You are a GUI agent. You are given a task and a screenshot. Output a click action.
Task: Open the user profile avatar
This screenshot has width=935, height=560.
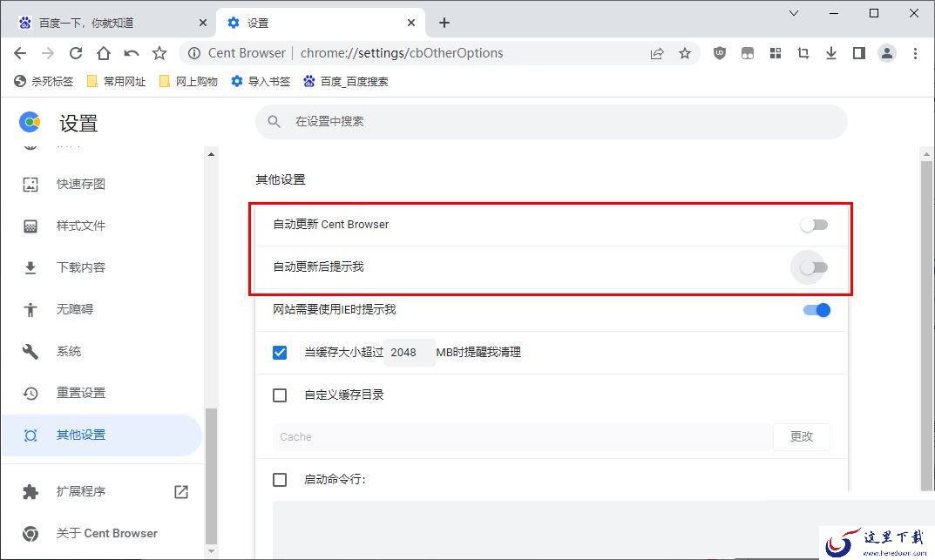pyautogui.click(x=887, y=53)
